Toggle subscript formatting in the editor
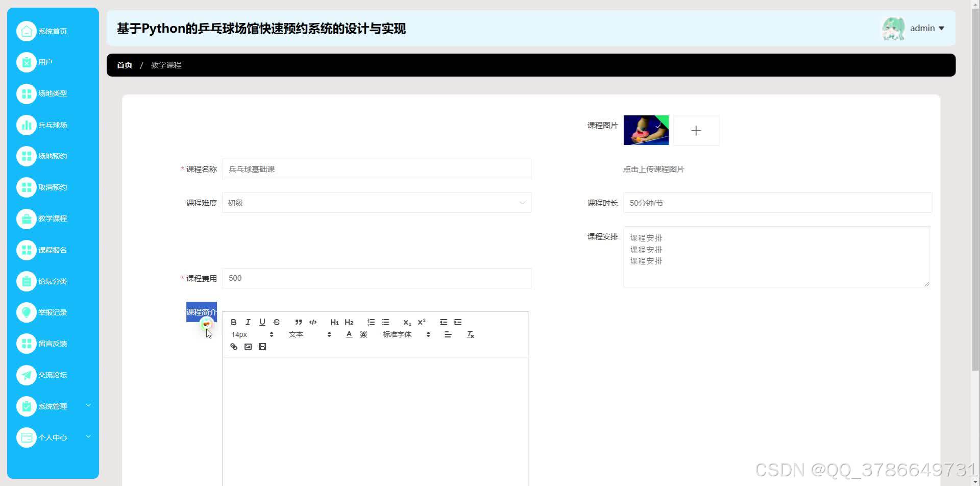Image resolution: width=980 pixels, height=486 pixels. pos(406,322)
